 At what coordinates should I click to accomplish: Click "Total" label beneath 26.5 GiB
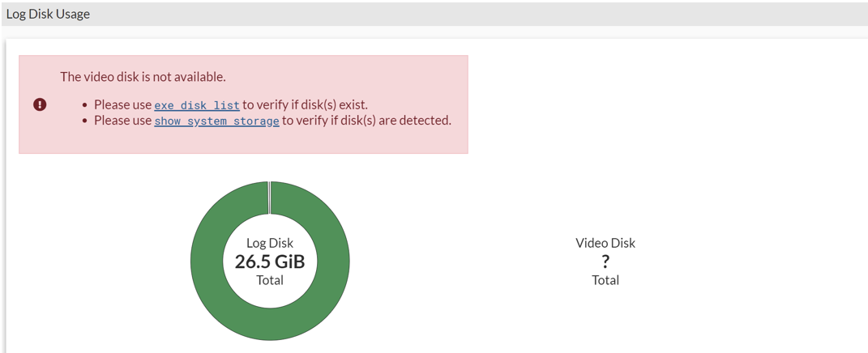(x=270, y=280)
